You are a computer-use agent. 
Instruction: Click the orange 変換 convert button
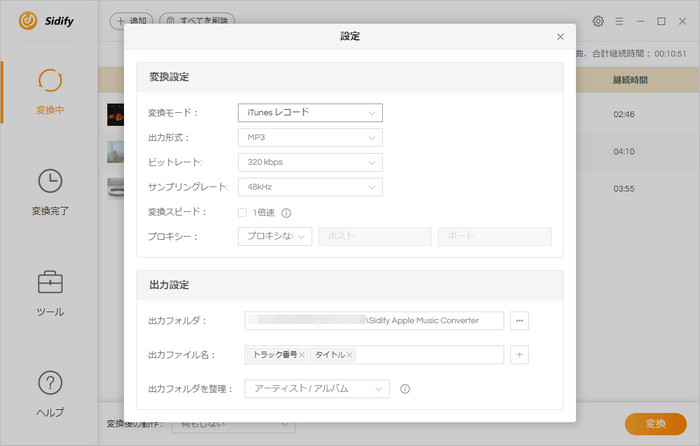click(x=656, y=424)
